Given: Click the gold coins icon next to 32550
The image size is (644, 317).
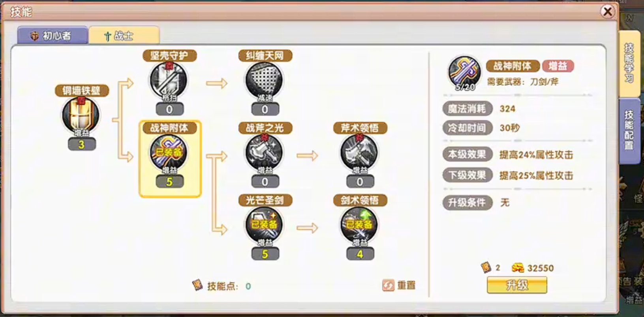Looking at the screenshot, I should [518, 268].
